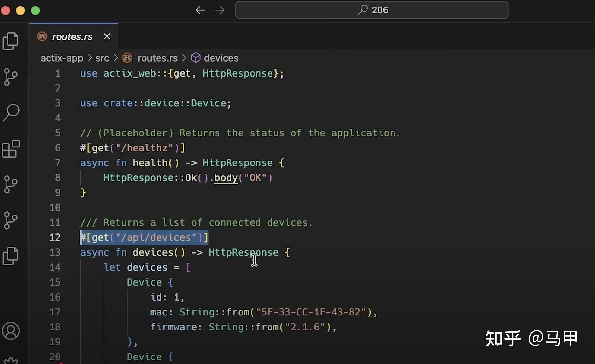This screenshot has height=364, width=595.
Task: Click the Placeholder comment on line 5
Action: tap(240, 133)
